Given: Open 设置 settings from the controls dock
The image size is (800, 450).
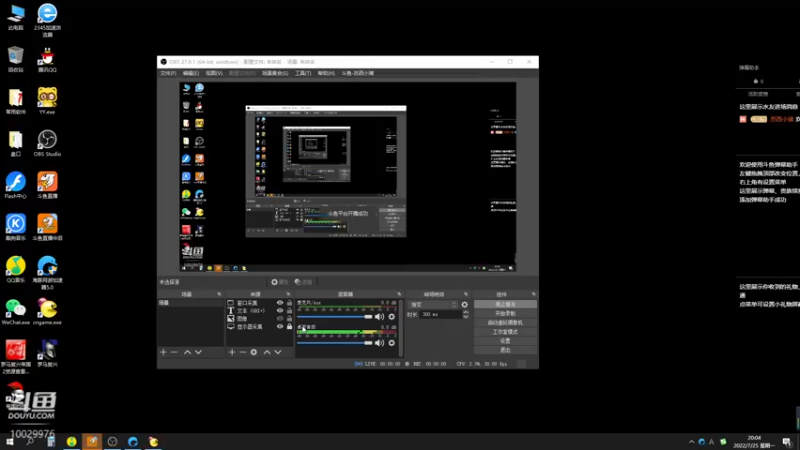Looking at the screenshot, I should click(x=505, y=341).
